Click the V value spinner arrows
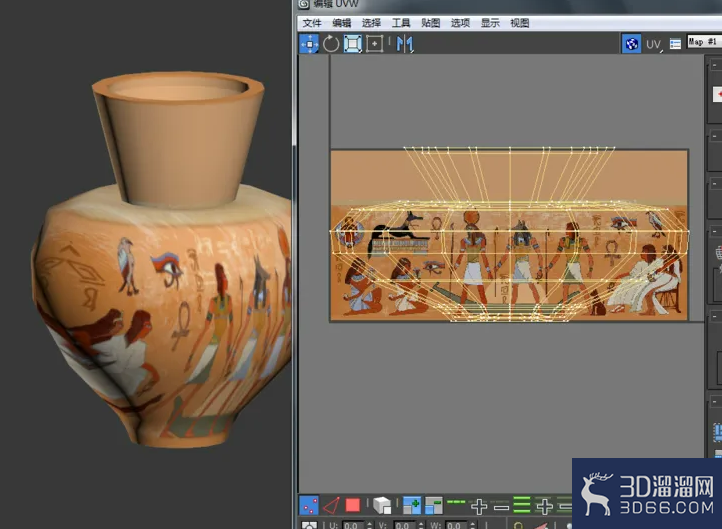The width and height of the screenshot is (722, 529). (x=420, y=525)
